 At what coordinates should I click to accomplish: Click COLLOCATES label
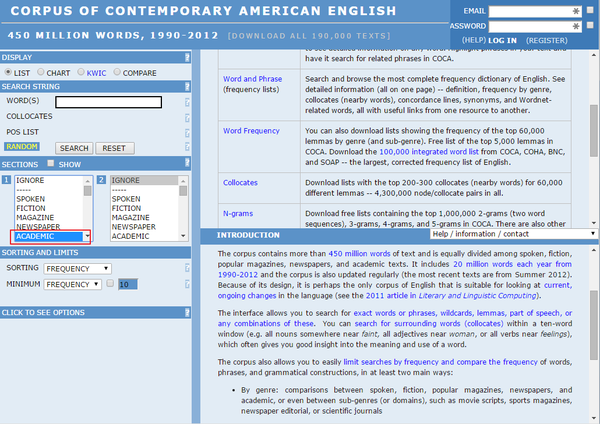[x=29, y=116]
